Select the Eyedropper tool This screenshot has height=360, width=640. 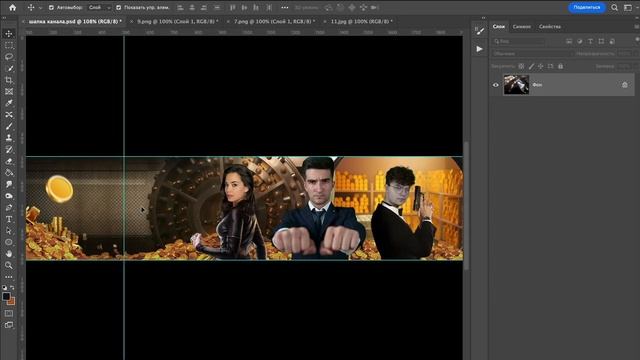pyautogui.click(x=9, y=103)
